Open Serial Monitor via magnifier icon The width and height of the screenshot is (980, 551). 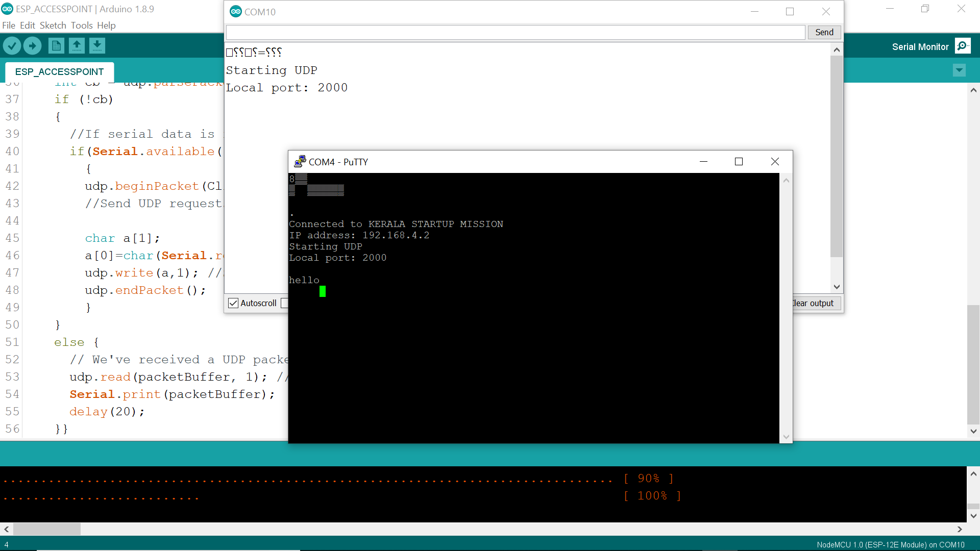[963, 46]
